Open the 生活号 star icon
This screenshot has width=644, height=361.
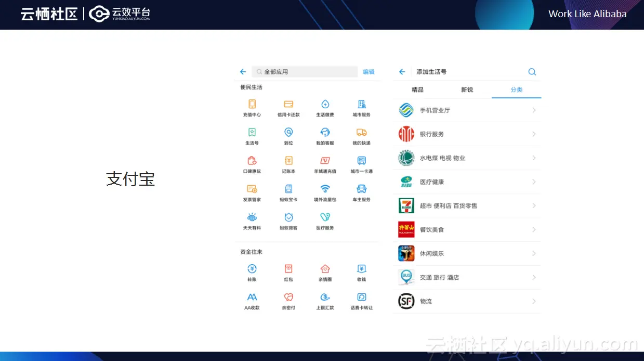coord(252,132)
